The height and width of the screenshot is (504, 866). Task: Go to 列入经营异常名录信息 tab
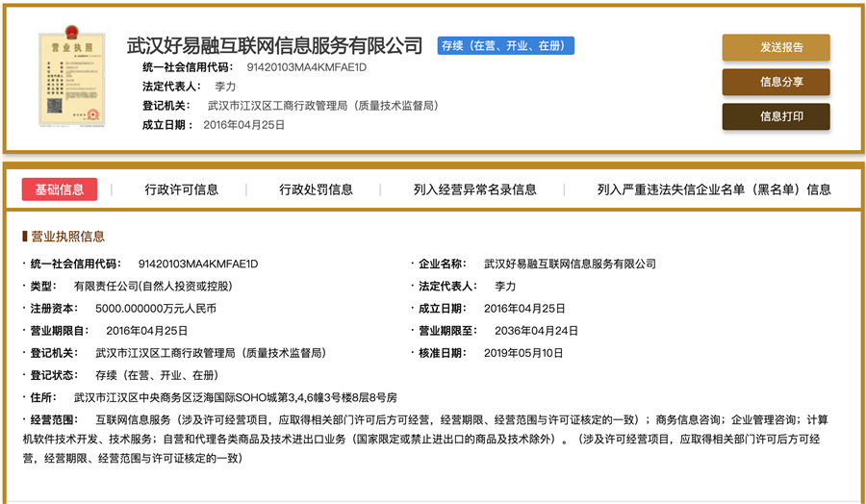tap(475, 189)
